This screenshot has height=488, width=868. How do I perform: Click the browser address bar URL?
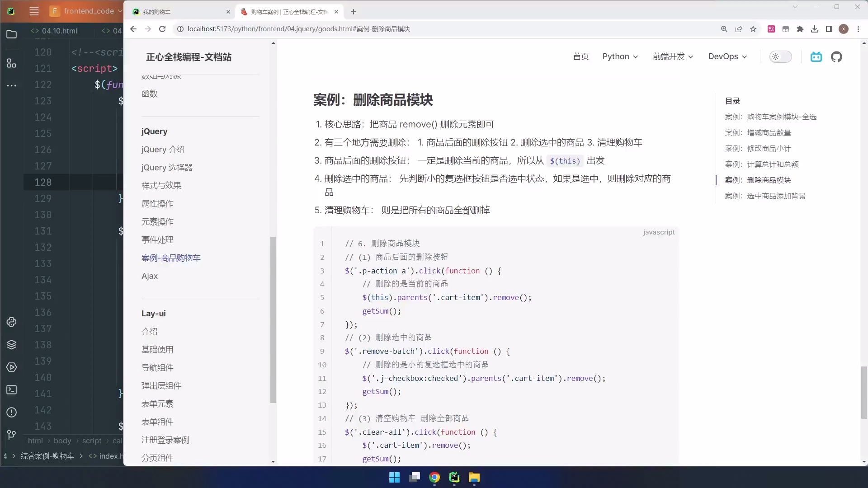(x=298, y=29)
